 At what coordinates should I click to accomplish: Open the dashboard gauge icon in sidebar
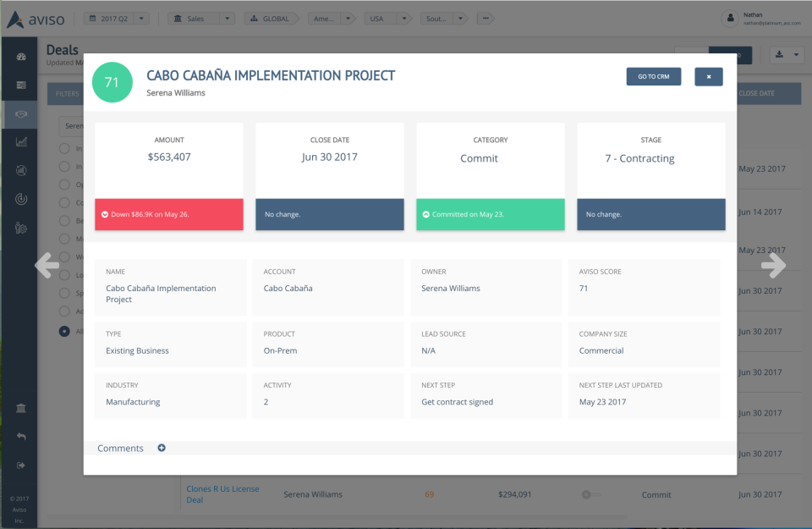click(x=21, y=57)
